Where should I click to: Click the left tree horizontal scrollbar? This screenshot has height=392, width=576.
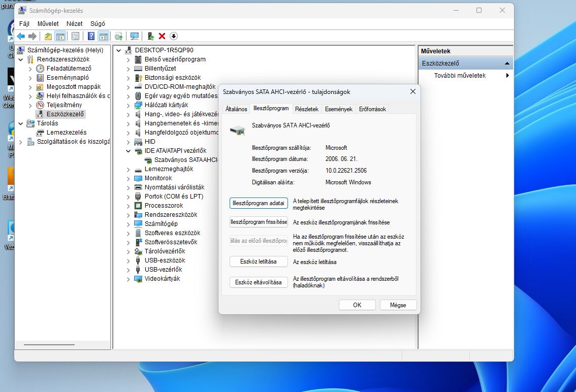point(49,345)
